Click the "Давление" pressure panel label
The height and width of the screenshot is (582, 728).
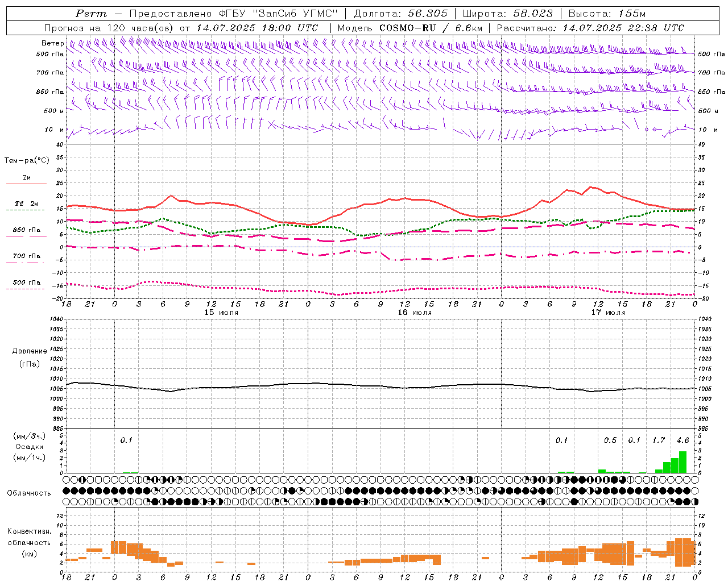point(30,351)
